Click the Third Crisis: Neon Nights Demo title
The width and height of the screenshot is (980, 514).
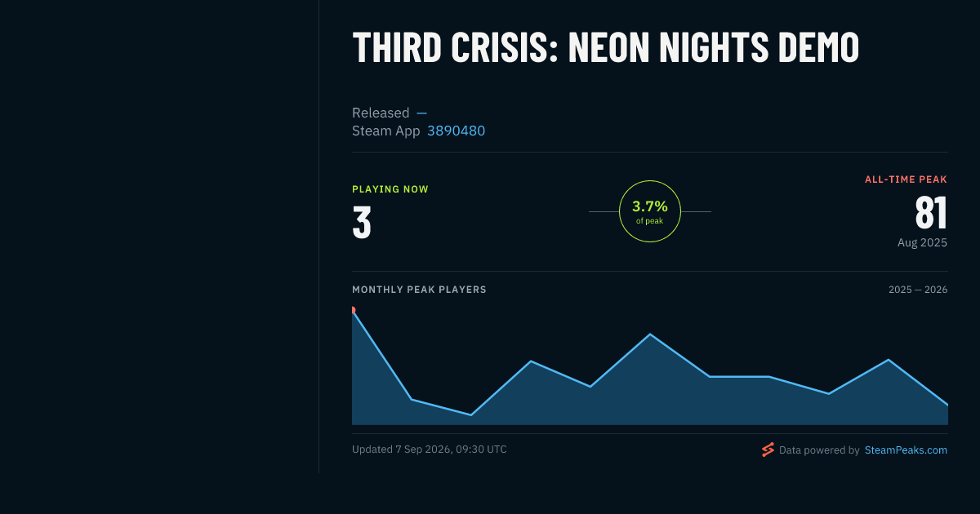pos(605,47)
